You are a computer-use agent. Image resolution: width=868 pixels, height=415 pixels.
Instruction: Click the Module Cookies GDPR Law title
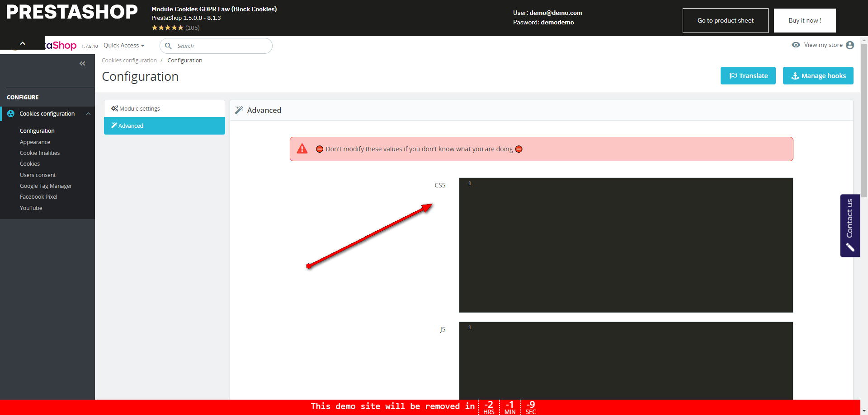(214, 9)
